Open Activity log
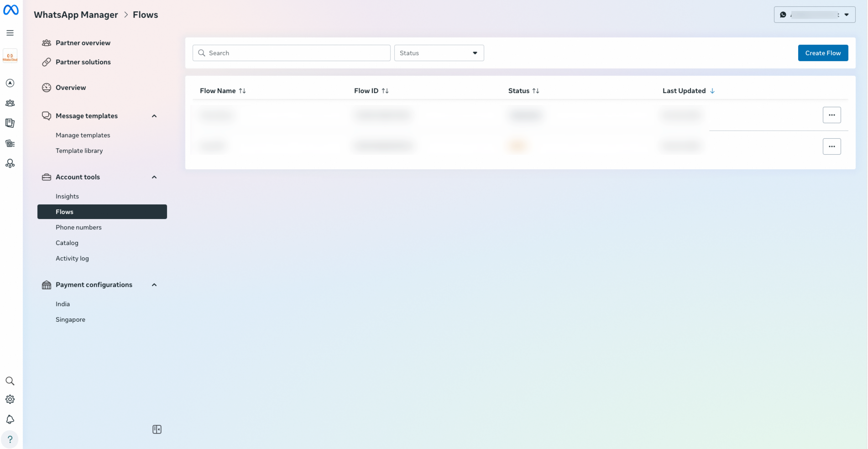 [x=73, y=258]
